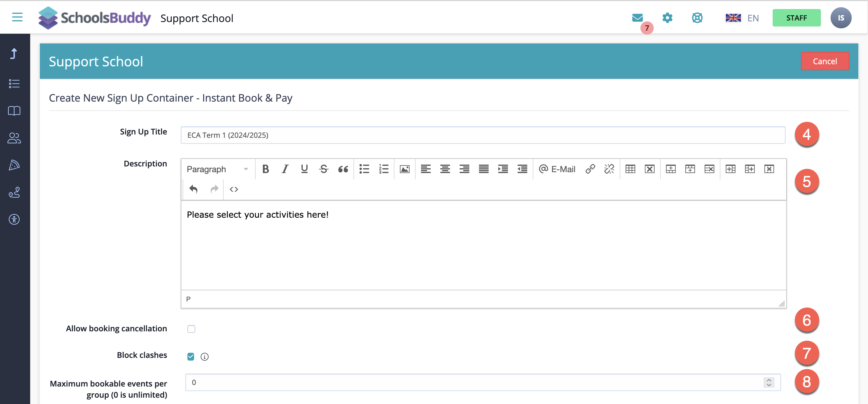Open the mail inbox envelope icon
This screenshot has width=868, height=404.
coord(637,17)
